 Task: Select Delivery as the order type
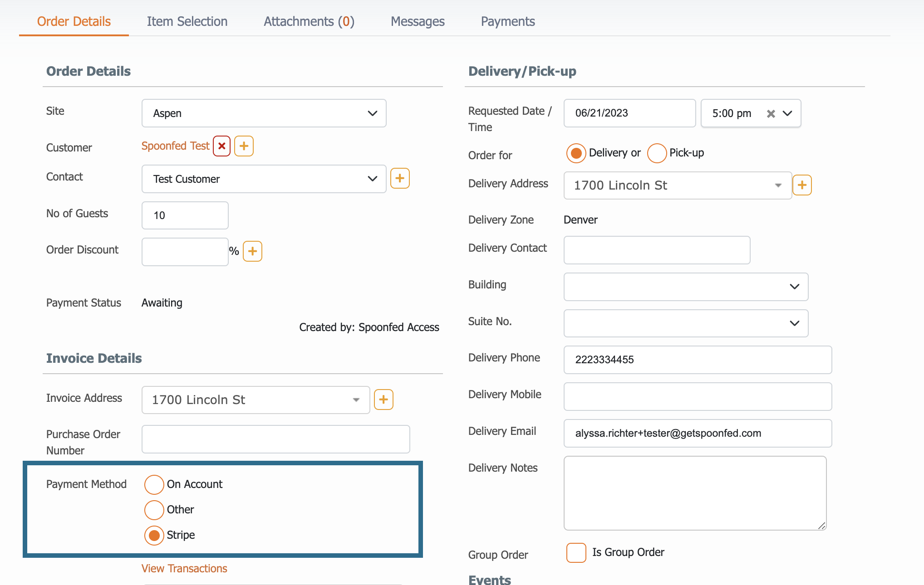tap(576, 153)
